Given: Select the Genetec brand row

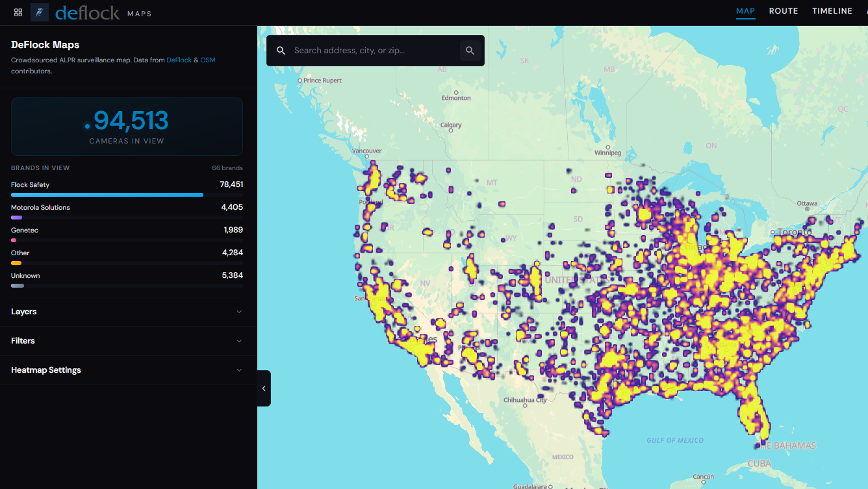Looking at the screenshot, I should point(127,235).
